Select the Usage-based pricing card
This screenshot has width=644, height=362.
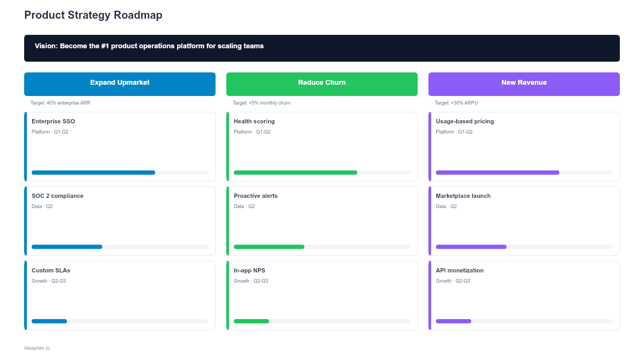[x=524, y=146]
